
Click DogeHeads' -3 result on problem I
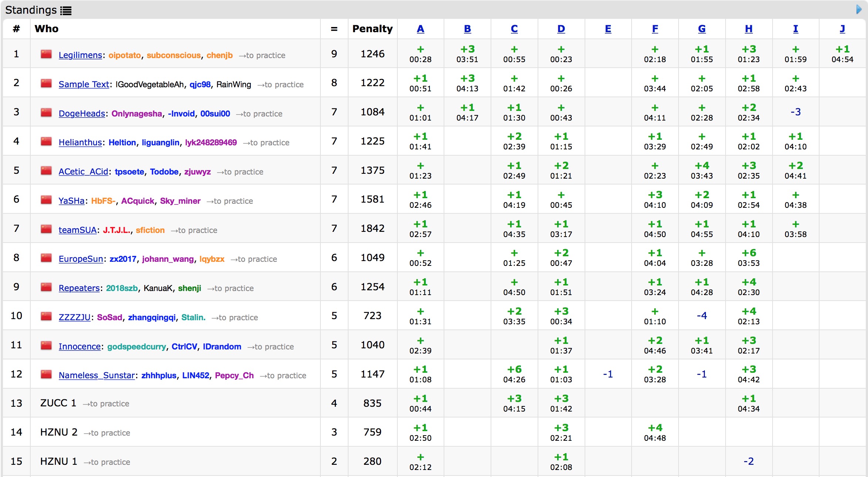coord(795,112)
